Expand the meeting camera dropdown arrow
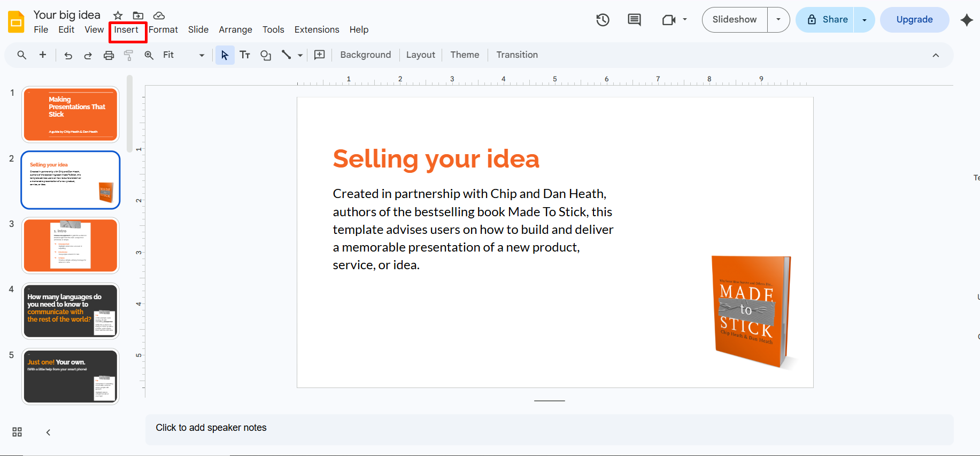The width and height of the screenshot is (980, 456). tap(685, 20)
